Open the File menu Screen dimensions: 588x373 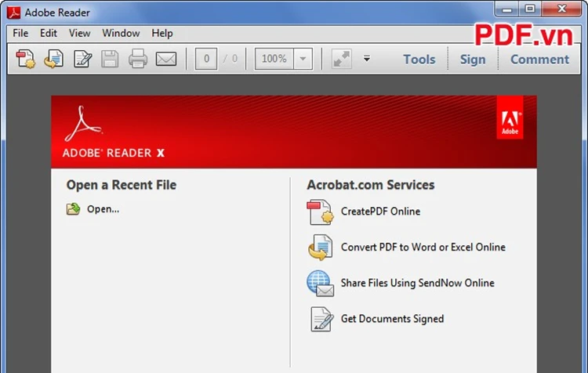20,34
